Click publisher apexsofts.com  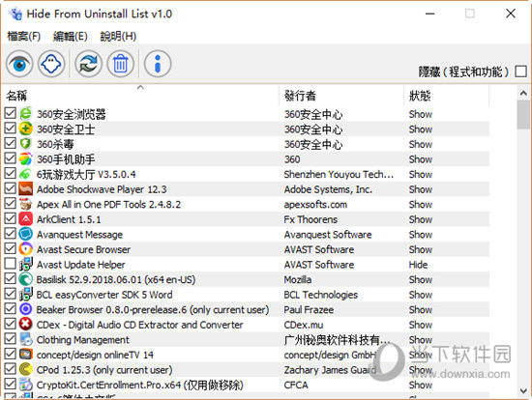pyautogui.click(x=315, y=205)
